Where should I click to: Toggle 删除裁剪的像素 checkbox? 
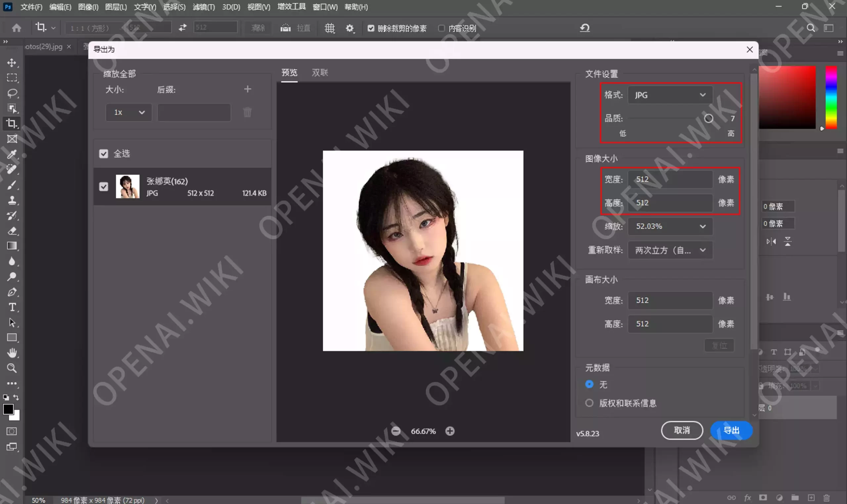tap(371, 28)
